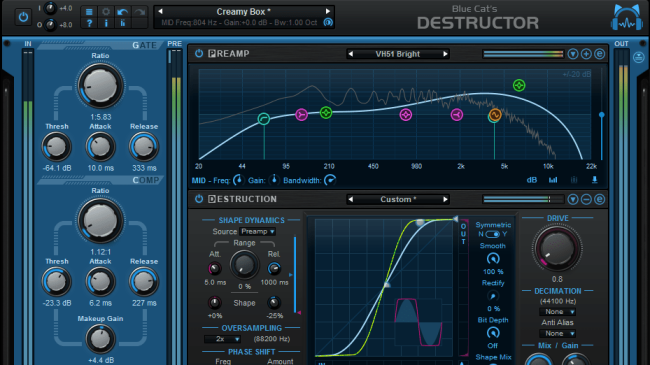Open the Custom * destruction preset list
Image resolution: width=650 pixels, height=365 pixels.
point(398,200)
